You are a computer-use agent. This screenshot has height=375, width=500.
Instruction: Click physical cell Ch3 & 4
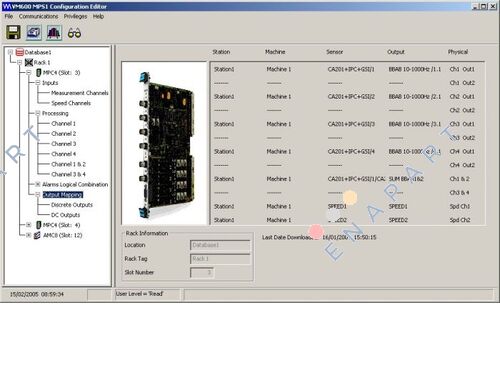(x=459, y=193)
